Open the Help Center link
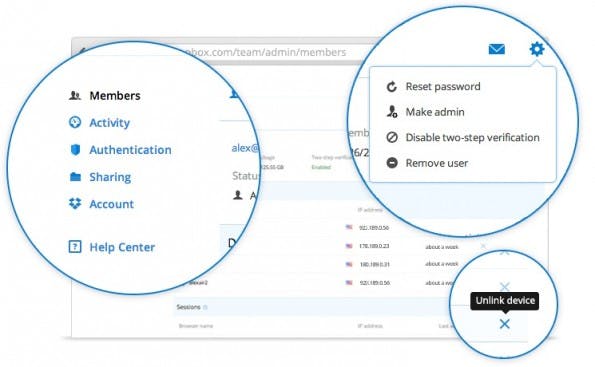595x367 pixels. 122,247
